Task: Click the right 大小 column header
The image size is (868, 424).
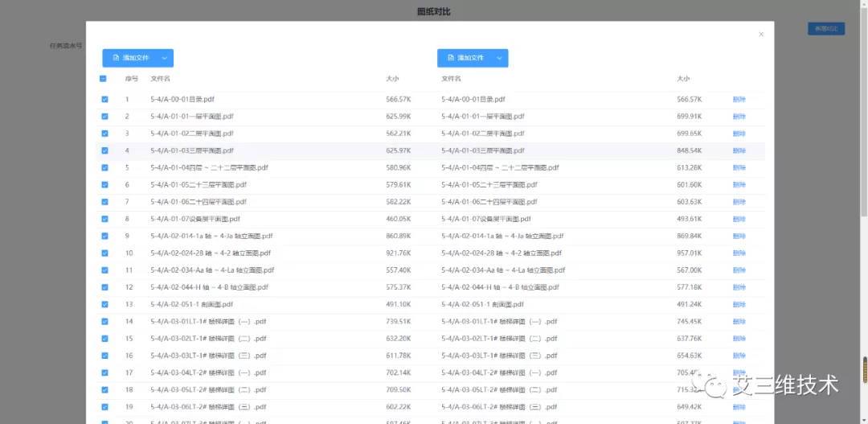Action: click(x=684, y=79)
